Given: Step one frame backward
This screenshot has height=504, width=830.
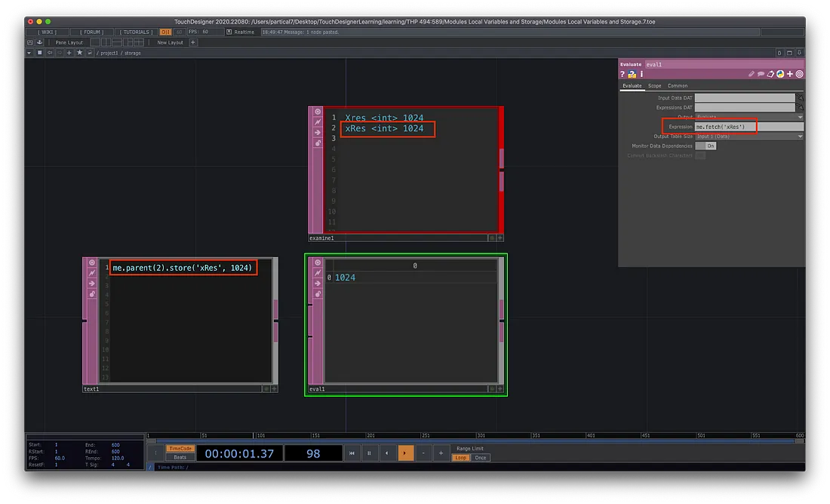Looking at the screenshot, I should point(387,453).
